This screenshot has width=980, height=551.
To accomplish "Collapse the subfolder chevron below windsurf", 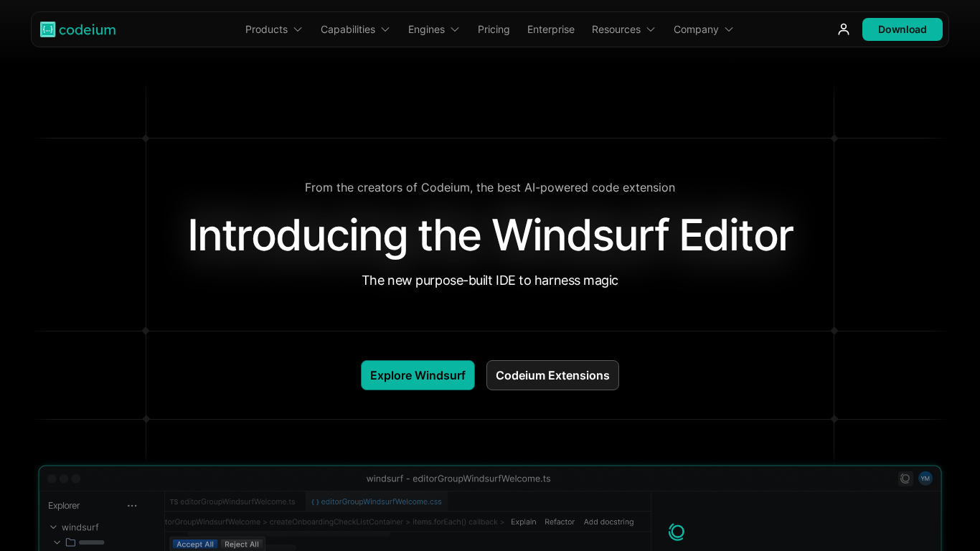I will click(x=57, y=542).
